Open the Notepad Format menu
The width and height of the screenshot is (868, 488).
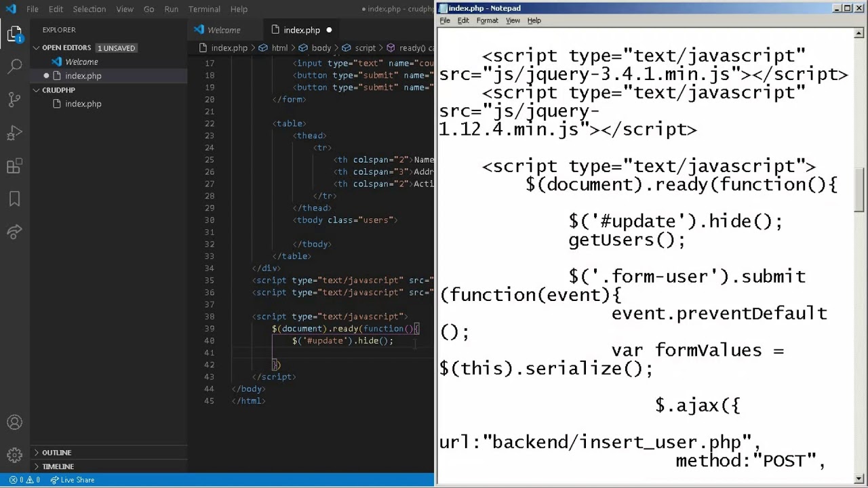coord(487,20)
